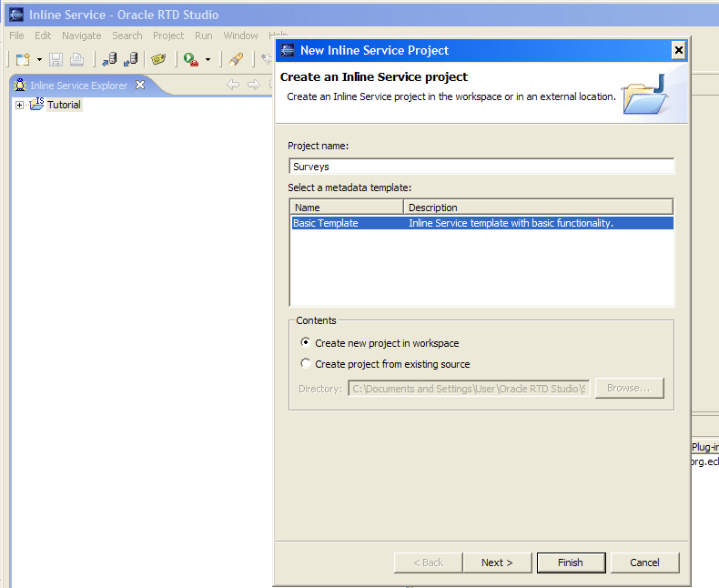Click the New wizard toolbar icon
The width and height of the screenshot is (719, 588).
(25, 59)
